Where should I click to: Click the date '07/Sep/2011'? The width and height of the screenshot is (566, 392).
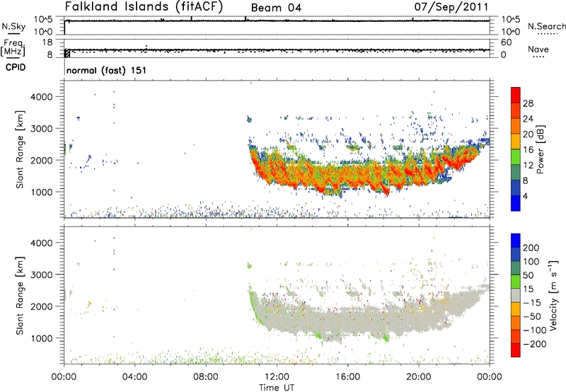coord(451,6)
